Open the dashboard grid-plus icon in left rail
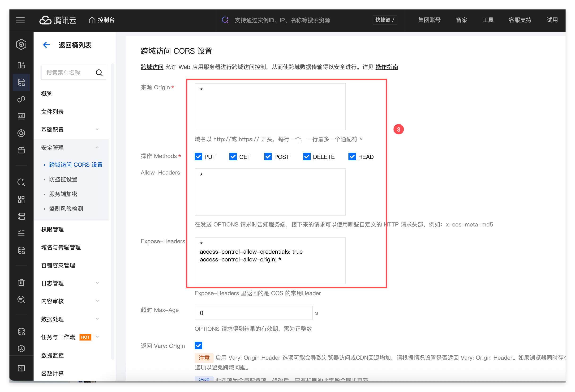Viewport: 575px width, 392px height. (x=21, y=65)
